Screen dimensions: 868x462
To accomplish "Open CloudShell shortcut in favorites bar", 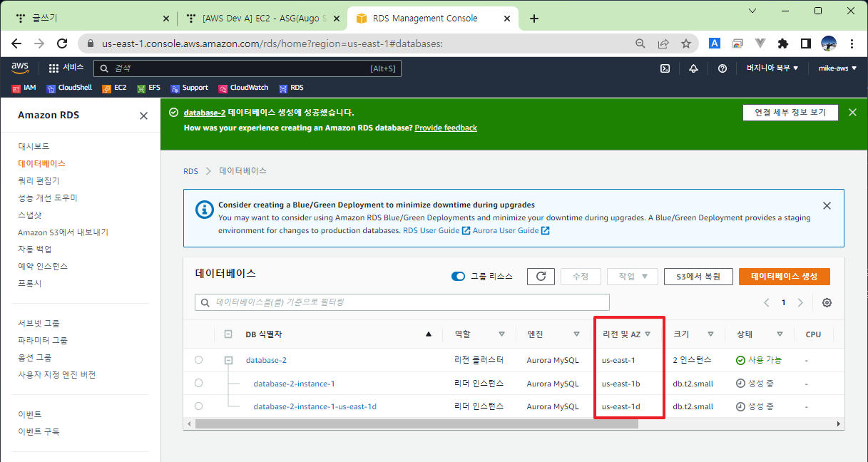I will (69, 88).
